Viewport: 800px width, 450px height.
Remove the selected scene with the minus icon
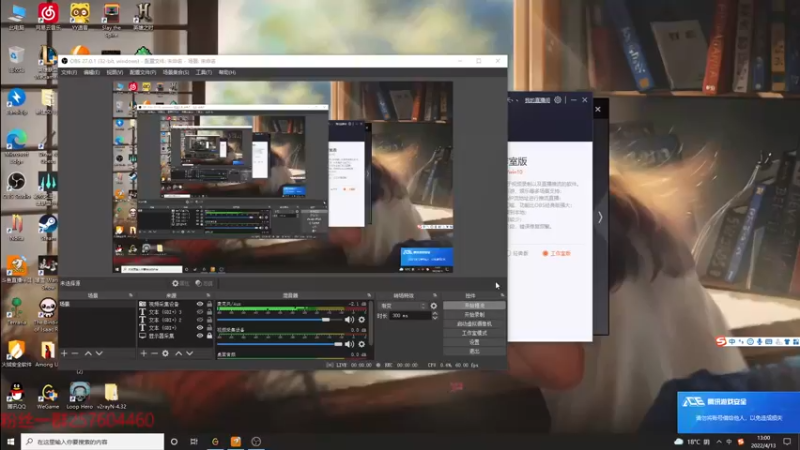click(75, 353)
